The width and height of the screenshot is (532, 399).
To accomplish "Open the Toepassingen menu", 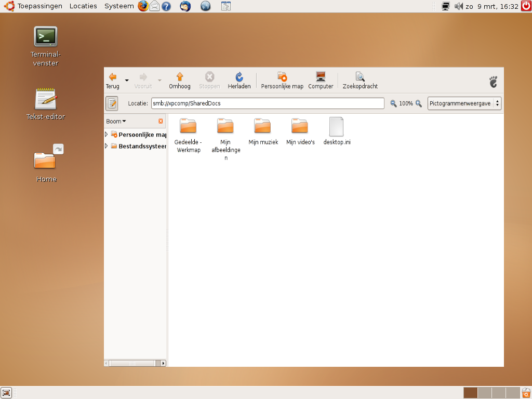I will pos(39,6).
